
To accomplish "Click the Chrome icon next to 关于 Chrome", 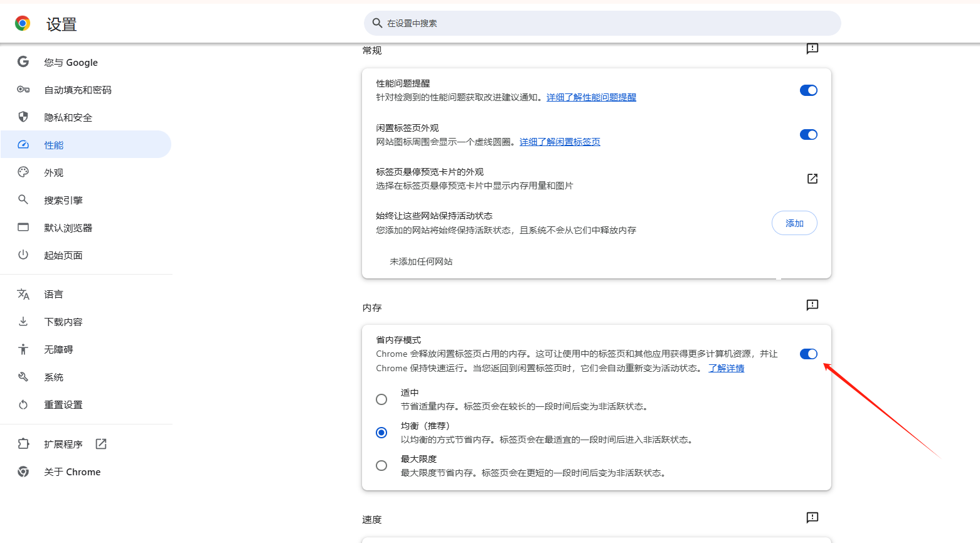I will coord(23,472).
